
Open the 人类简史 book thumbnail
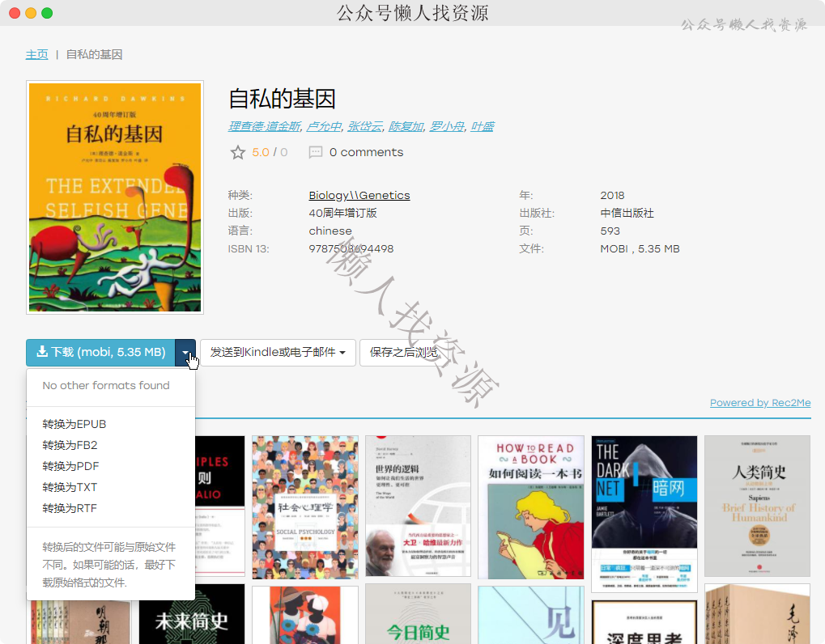coord(758,506)
